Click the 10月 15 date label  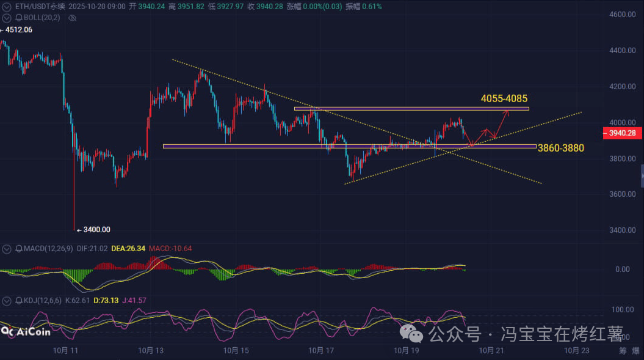click(x=236, y=351)
